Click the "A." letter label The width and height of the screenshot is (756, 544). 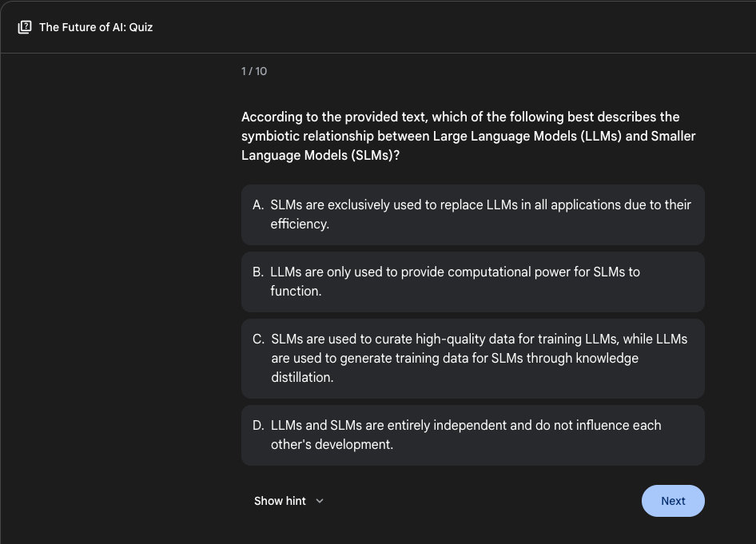258,204
